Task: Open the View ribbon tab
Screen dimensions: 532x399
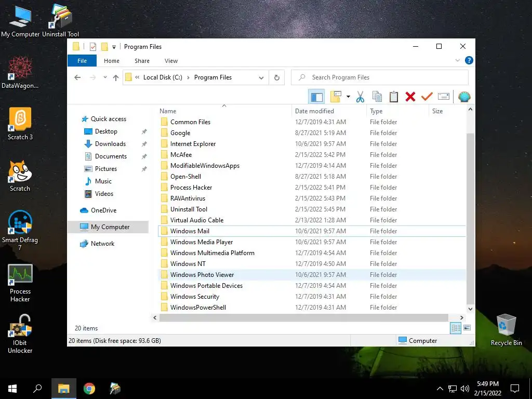Action: click(x=171, y=61)
